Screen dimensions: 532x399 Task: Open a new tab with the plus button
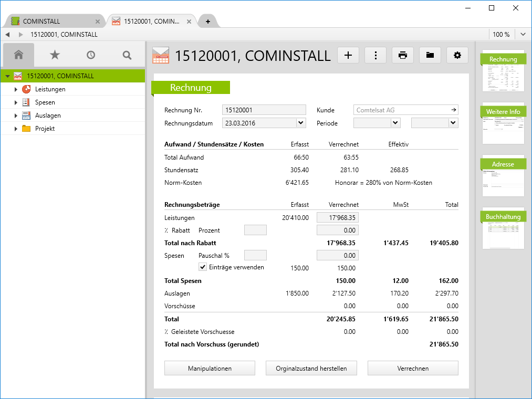click(x=207, y=21)
